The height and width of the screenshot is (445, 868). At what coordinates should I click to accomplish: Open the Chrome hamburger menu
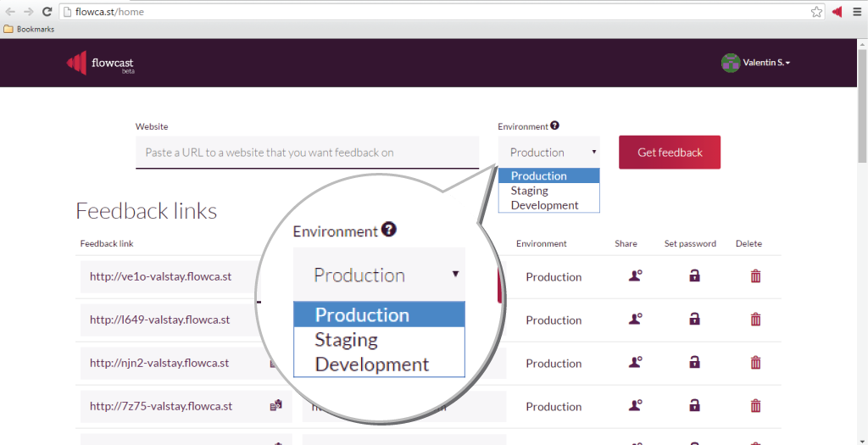[856, 12]
